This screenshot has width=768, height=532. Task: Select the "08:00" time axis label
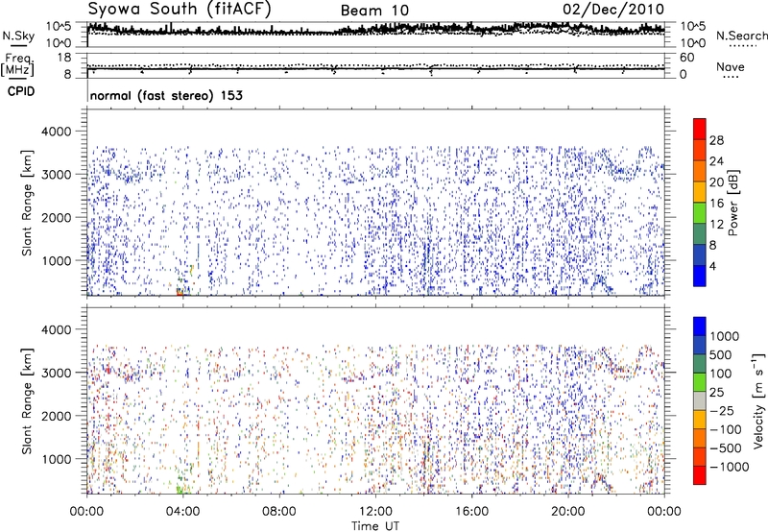279,512
